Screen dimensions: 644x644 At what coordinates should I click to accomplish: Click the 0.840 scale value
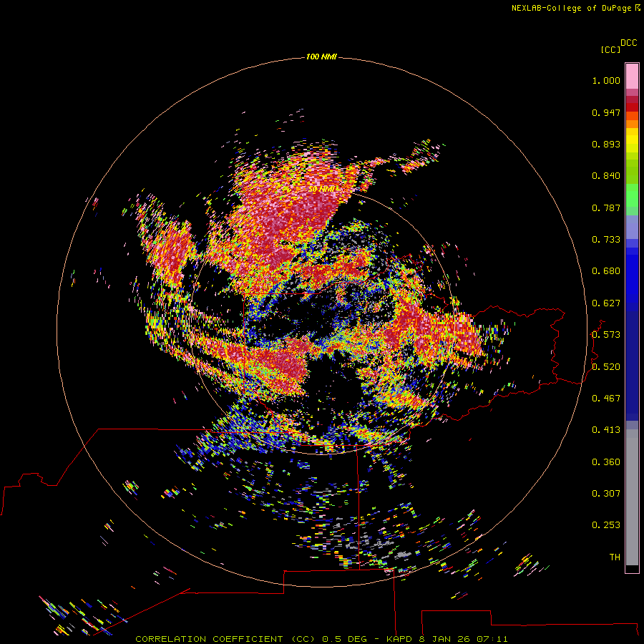[606, 176]
